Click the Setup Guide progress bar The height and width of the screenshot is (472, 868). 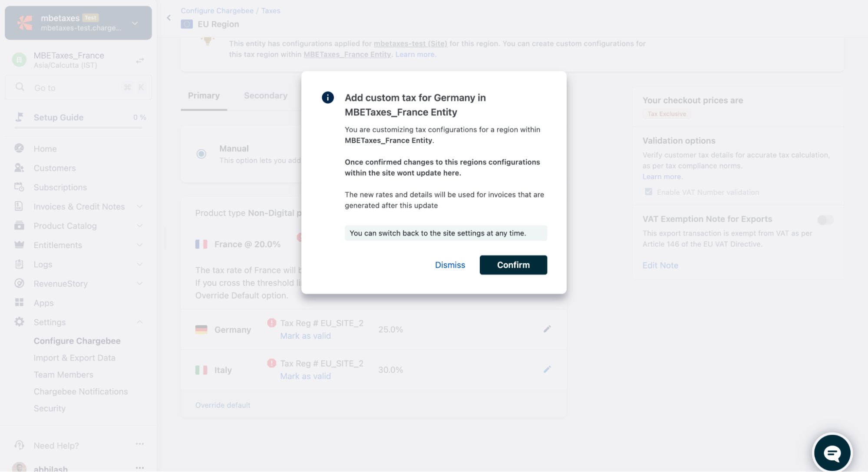click(x=78, y=128)
